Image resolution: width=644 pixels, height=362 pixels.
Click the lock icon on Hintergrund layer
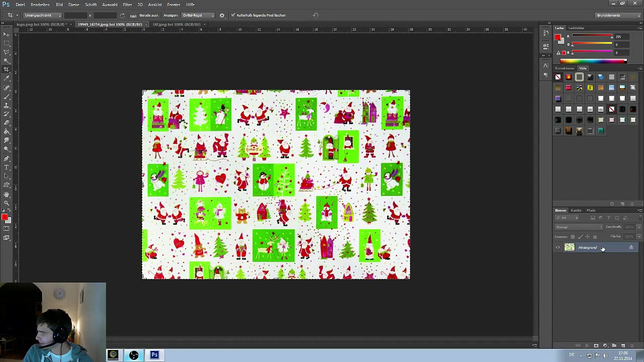pyautogui.click(x=631, y=247)
